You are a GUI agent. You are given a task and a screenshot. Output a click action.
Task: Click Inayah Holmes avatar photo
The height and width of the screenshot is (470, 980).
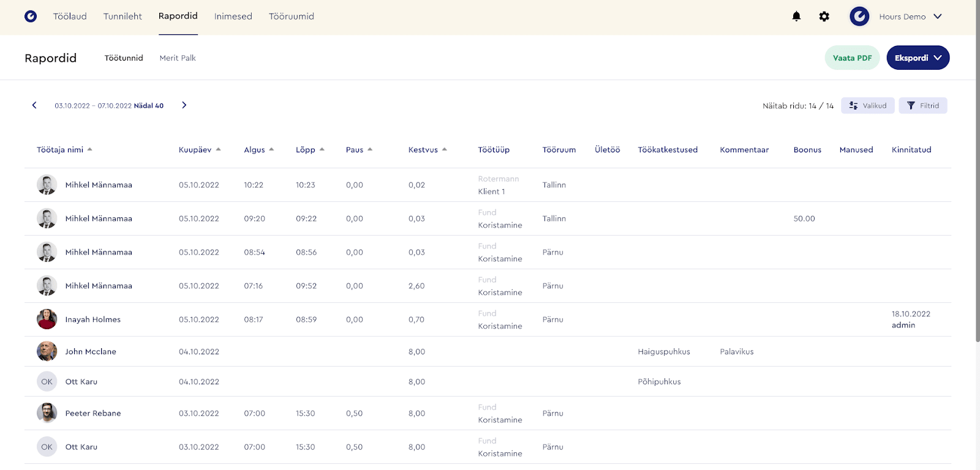pyautogui.click(x=47, y=319)
